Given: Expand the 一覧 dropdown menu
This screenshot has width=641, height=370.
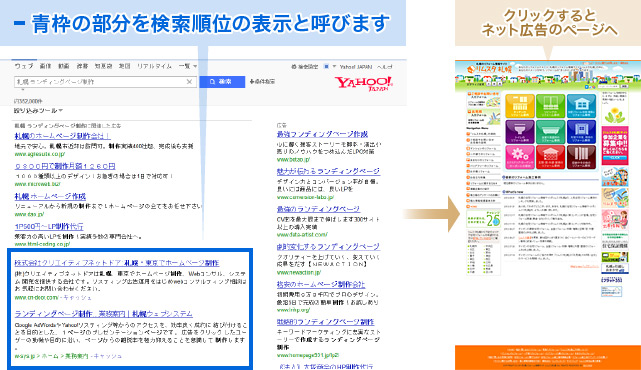Looking at the screenshot, I should 188,66.
